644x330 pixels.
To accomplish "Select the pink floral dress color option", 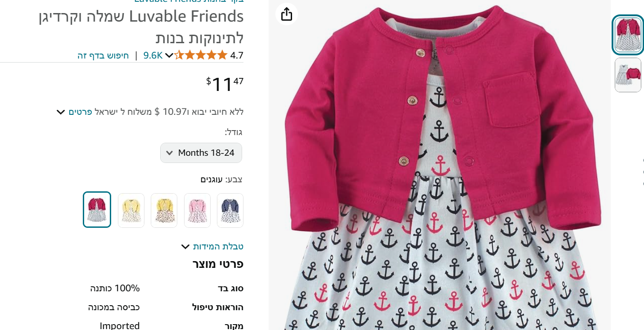I will pyautogui.click(x=197, y=210).
